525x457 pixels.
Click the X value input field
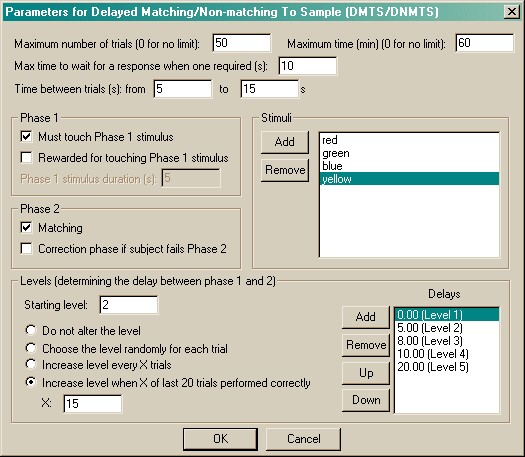[92, 404]
